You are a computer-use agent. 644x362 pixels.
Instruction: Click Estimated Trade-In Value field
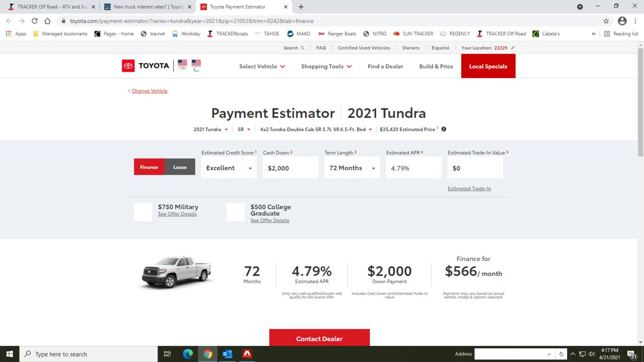[475, 167]
